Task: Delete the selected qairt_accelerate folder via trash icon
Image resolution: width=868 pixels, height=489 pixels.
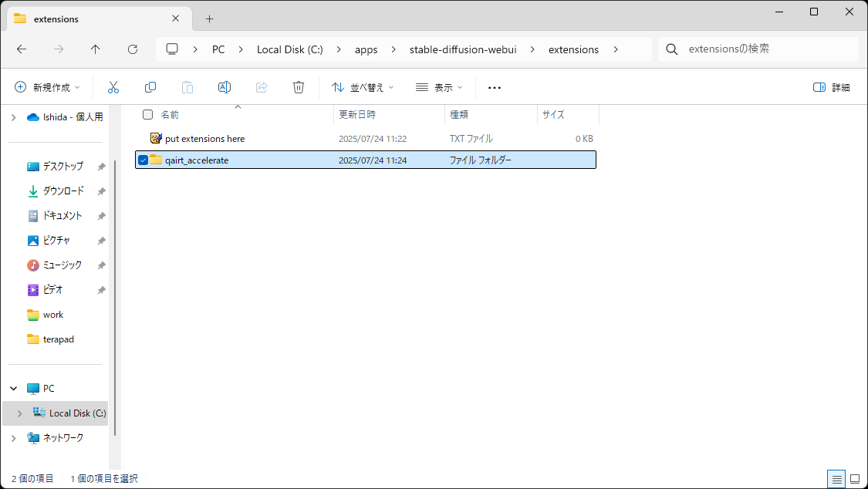Action: (x=299, y=87)
